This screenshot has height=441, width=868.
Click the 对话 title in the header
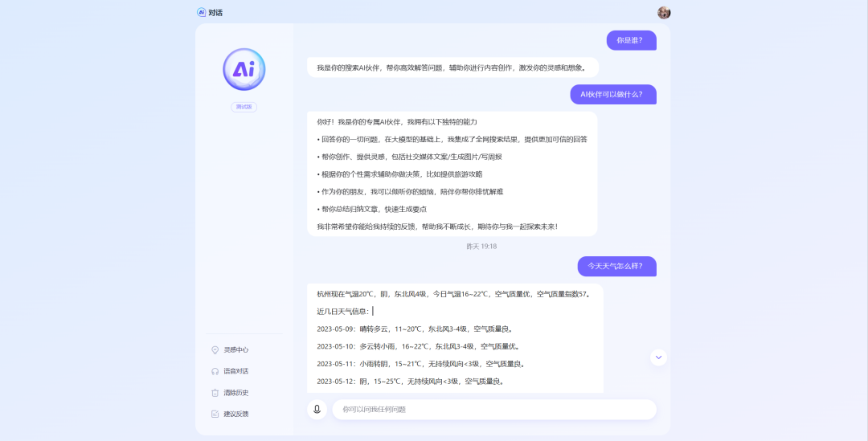coord(215,12)
